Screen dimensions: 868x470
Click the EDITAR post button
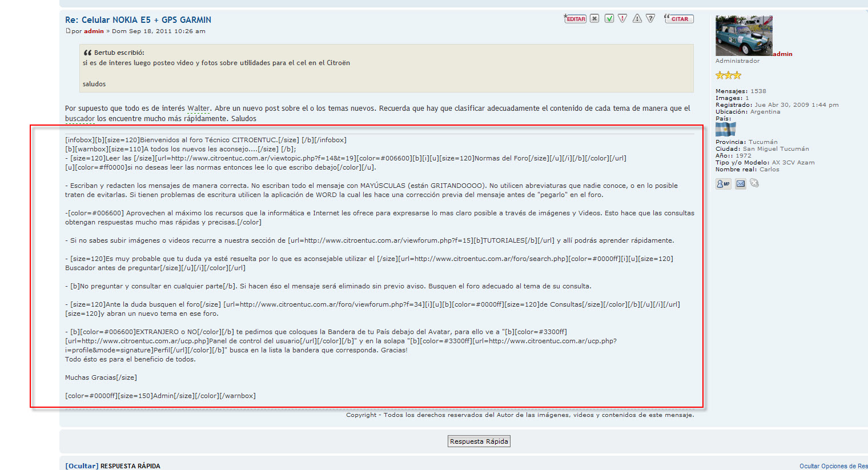[x=575, y=19]
